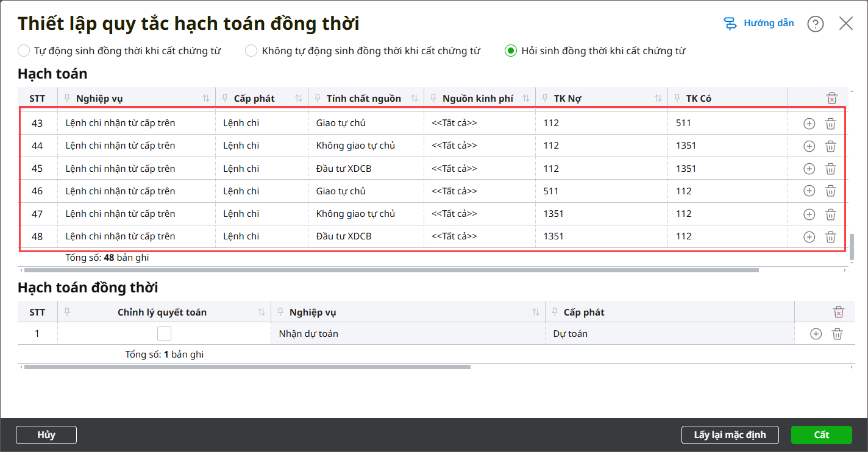The image size is (868, 452).
Task: Pin the Nguồn kinh phí column
Action: (433, 98)
